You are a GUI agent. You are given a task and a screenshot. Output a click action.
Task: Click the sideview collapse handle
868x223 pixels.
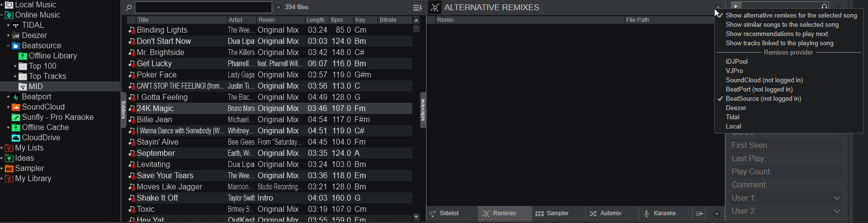point(423,110)
